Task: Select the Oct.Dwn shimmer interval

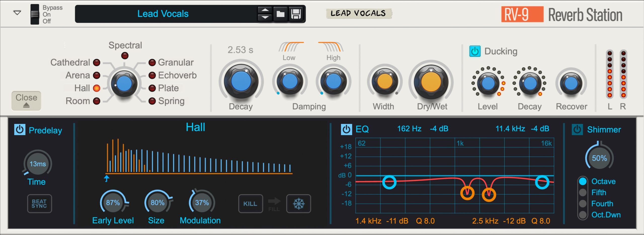Action: (583, 215)
